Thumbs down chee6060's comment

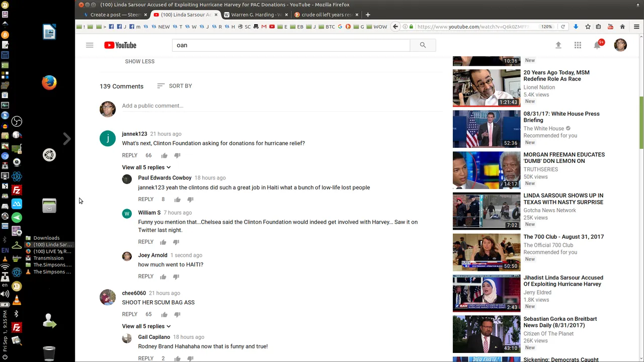coord(177,315)
